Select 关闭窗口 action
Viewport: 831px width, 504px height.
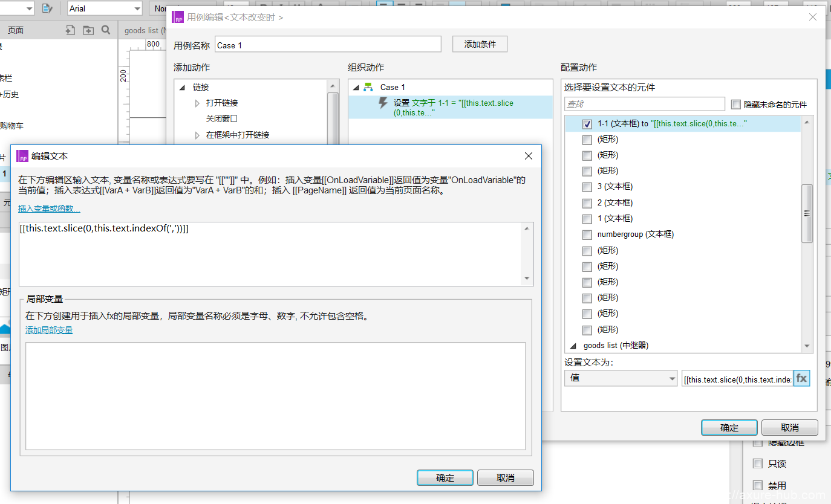(x=221, y=118)
